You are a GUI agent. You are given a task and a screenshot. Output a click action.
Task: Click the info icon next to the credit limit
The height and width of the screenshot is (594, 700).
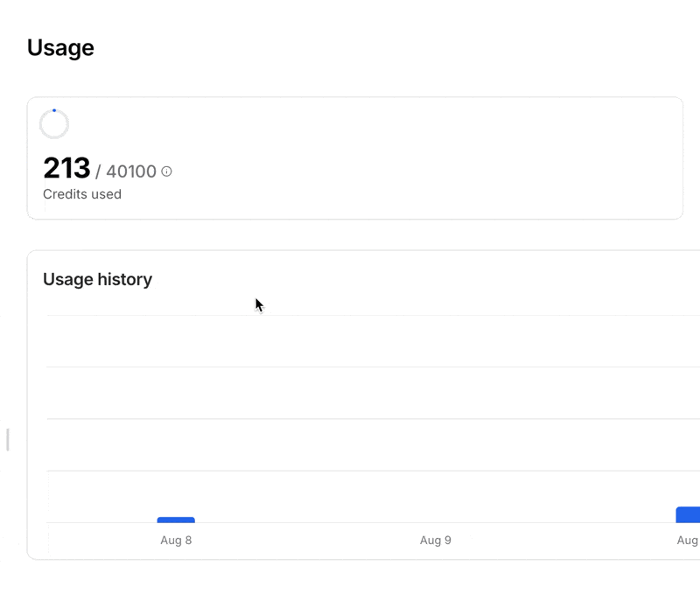164,171
